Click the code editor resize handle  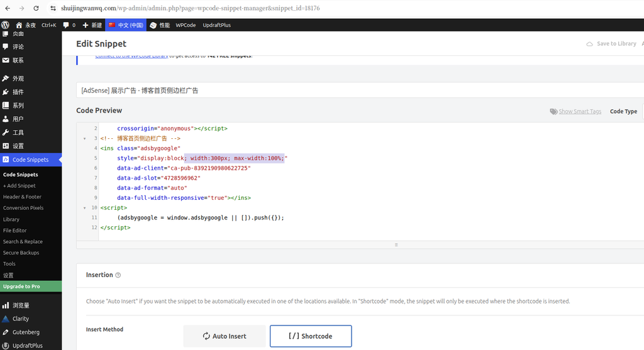click(x=396, y=244)
